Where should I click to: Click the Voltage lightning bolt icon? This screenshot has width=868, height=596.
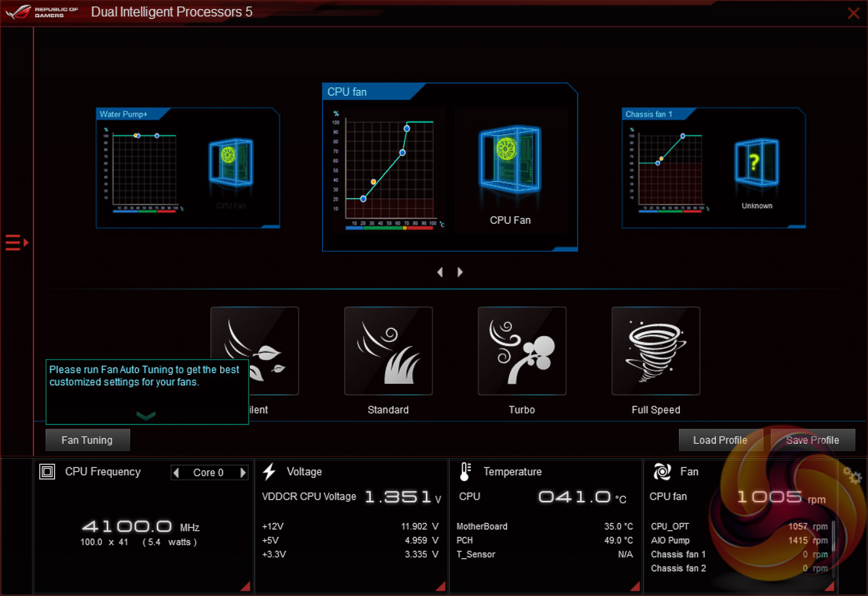pyautogui.click(x=269, y=471)
